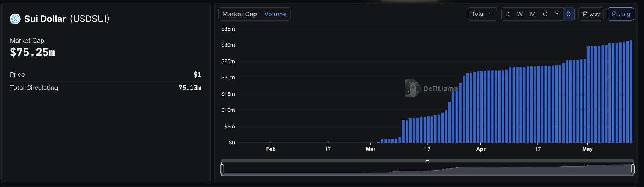This screenshot has height=187, width=644.
Task: Export chart as .png image
Action: 620,14
